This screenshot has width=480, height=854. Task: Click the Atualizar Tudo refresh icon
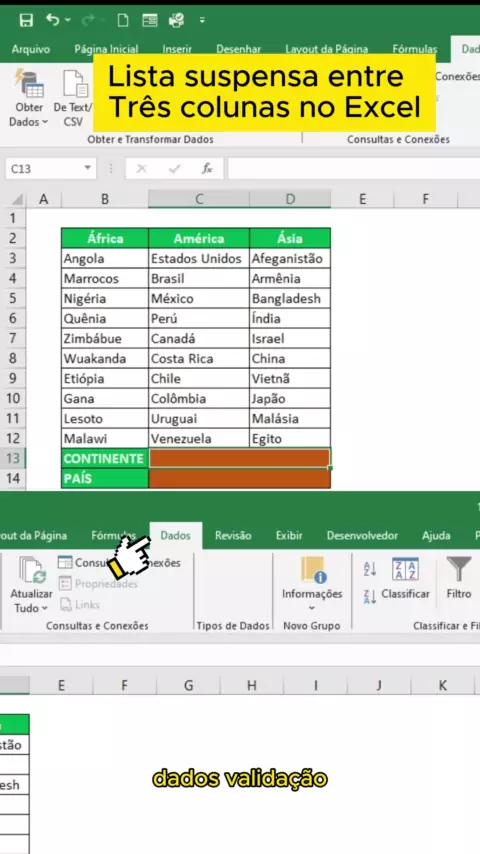click(x=32, y=570)
